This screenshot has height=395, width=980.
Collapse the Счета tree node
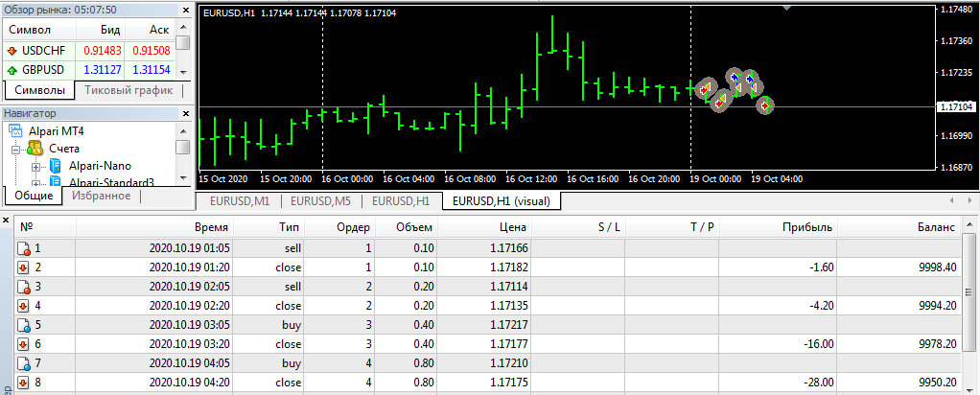point(15,150)
